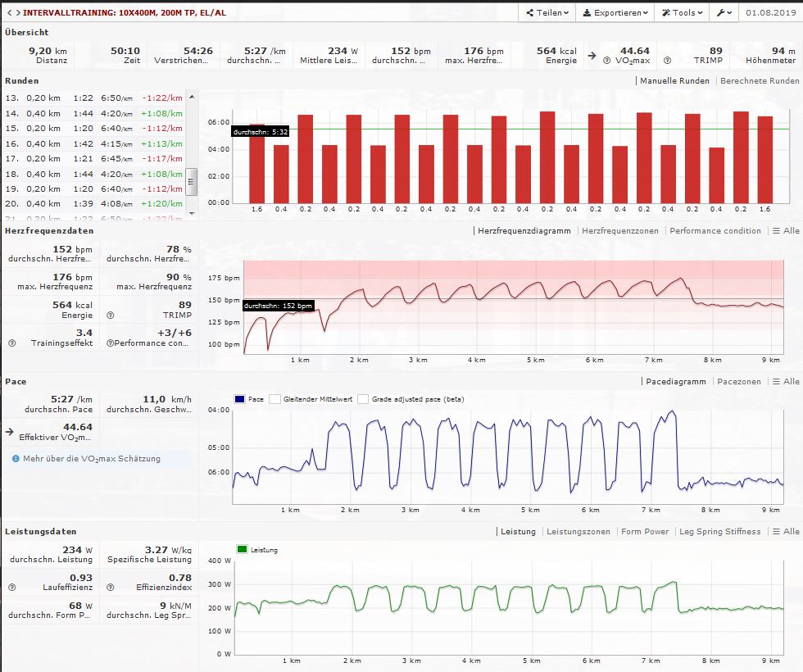Click the help icon beside Laufeffizienz
The height and width of the screenshot is (672, 803).
pyautogui.click(x=11, y=588)
